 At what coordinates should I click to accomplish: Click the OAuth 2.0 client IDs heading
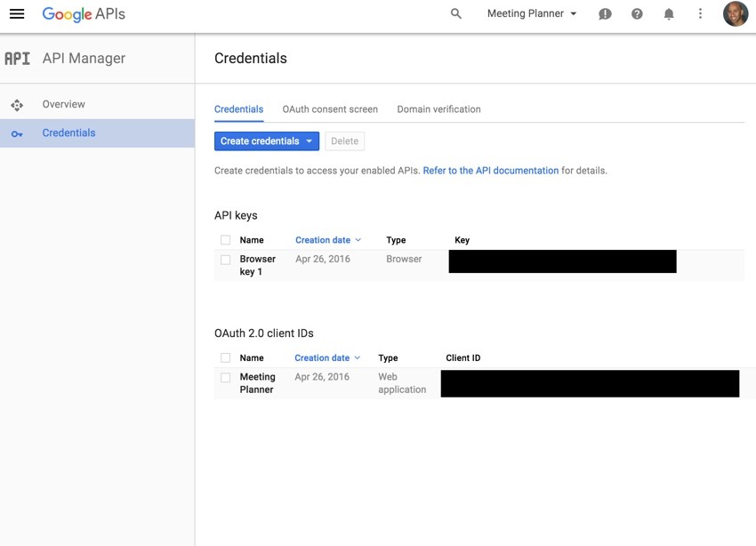[x=264, y=333]
